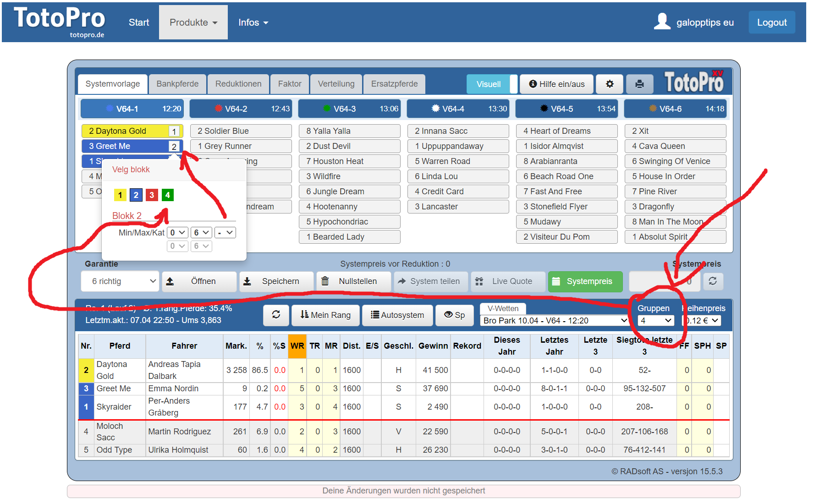Select race V64-1 at 12:20

[x=132, y=109]
